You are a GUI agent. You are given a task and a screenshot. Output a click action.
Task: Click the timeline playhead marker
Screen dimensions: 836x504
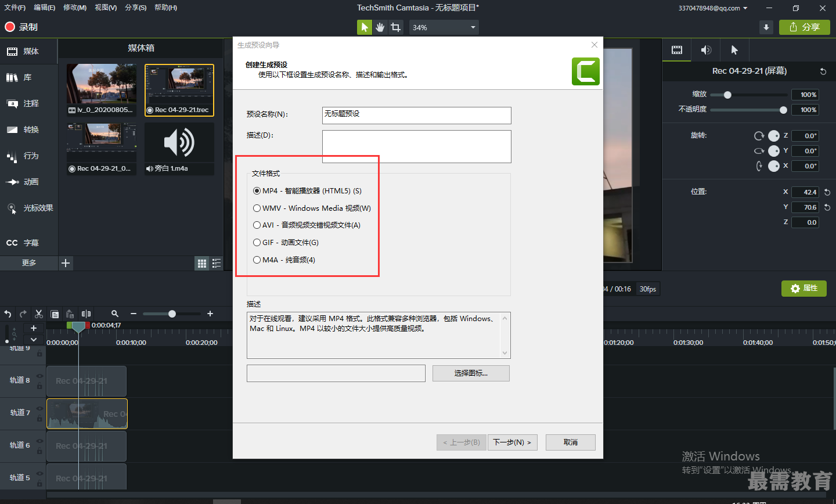[x=78, y=327]
